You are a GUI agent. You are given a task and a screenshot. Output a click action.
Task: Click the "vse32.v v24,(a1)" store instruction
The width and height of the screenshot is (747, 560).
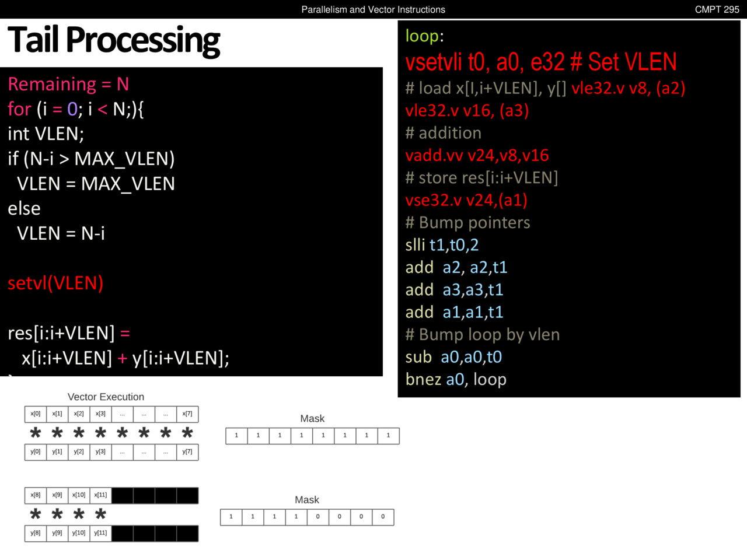coord(466,200)
